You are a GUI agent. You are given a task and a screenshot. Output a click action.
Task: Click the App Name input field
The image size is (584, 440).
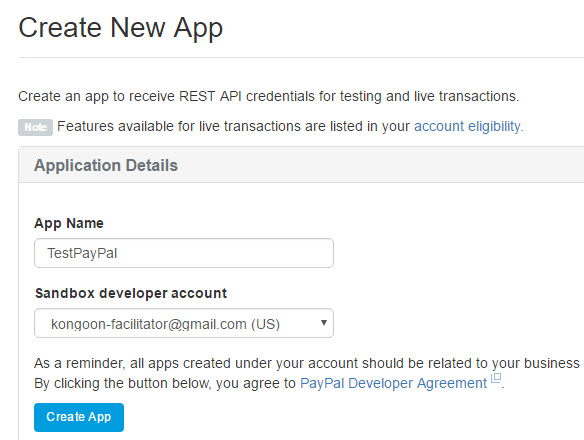point(184,253)
